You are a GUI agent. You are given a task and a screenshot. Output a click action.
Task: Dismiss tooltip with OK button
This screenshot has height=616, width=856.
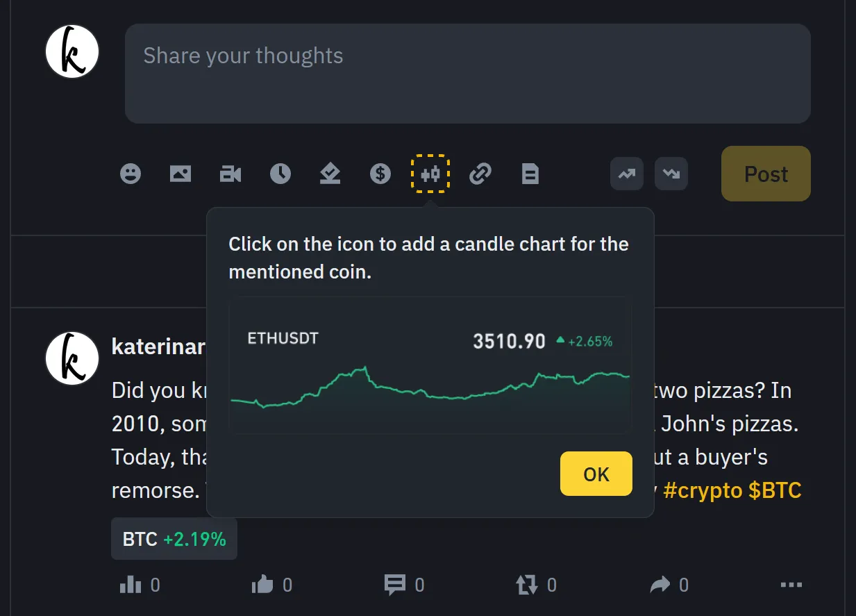(596, 474)
